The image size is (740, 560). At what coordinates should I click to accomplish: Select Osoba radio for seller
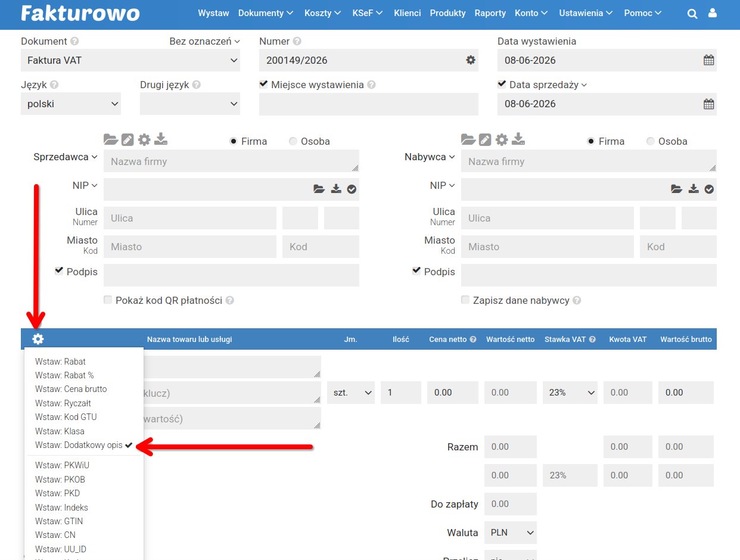click(293, 141)
